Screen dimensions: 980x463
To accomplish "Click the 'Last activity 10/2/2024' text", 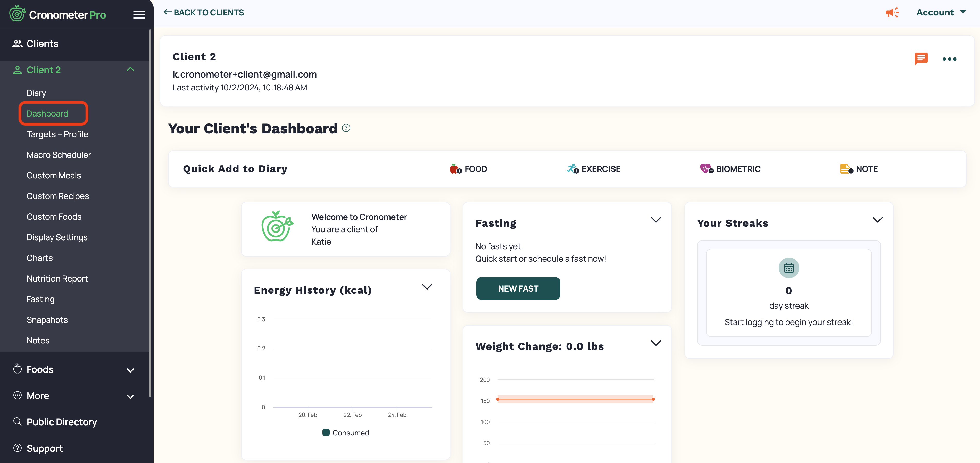I will [240, 87].
